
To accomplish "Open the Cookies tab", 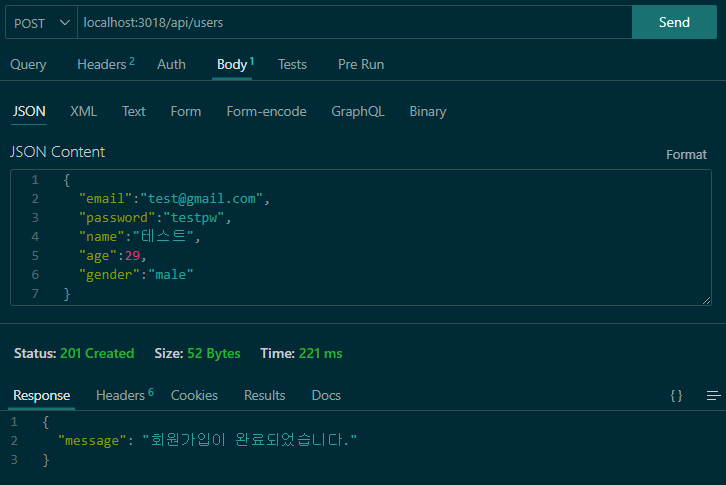I will point(194,395).
